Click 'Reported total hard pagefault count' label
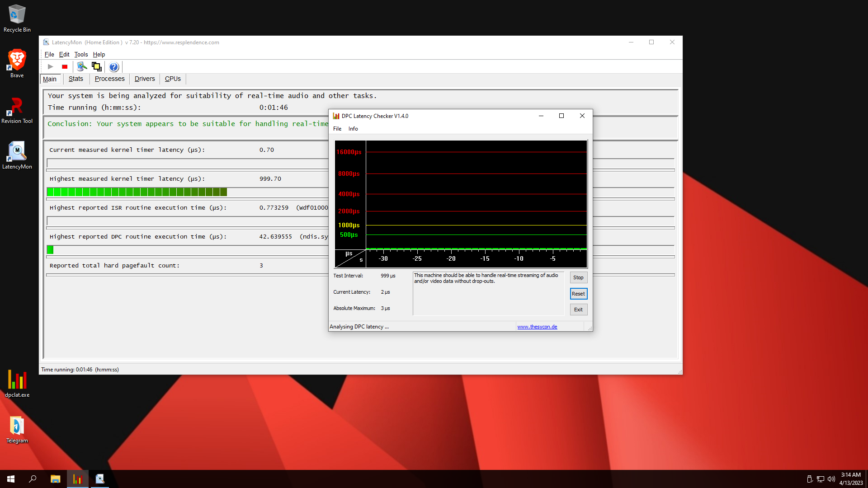Image resolution: width=868 pixels, height=488 pixels. pos(114,266)
